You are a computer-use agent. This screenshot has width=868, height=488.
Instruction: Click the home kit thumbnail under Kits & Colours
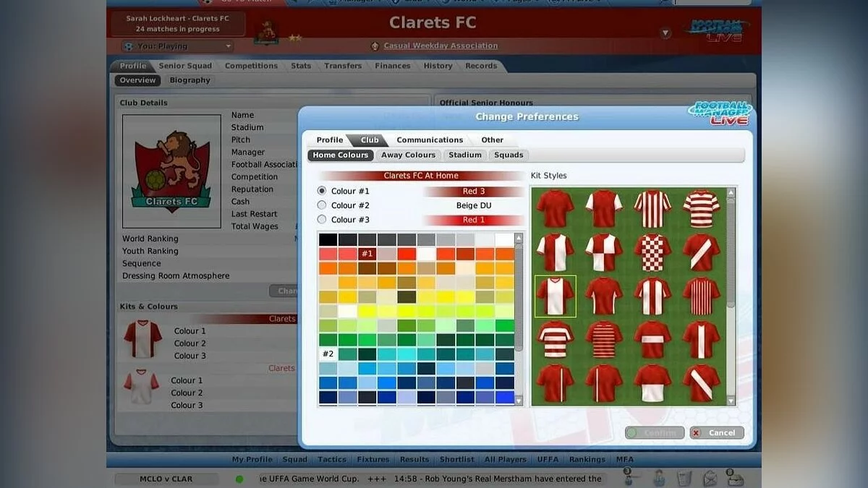(142, 340)
